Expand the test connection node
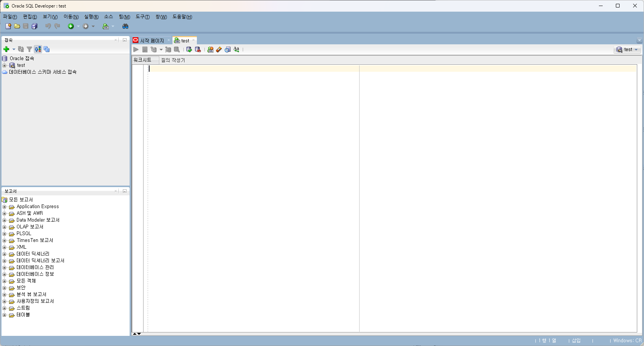This screenshot has width=644, height=346. (x=5, y=65)
